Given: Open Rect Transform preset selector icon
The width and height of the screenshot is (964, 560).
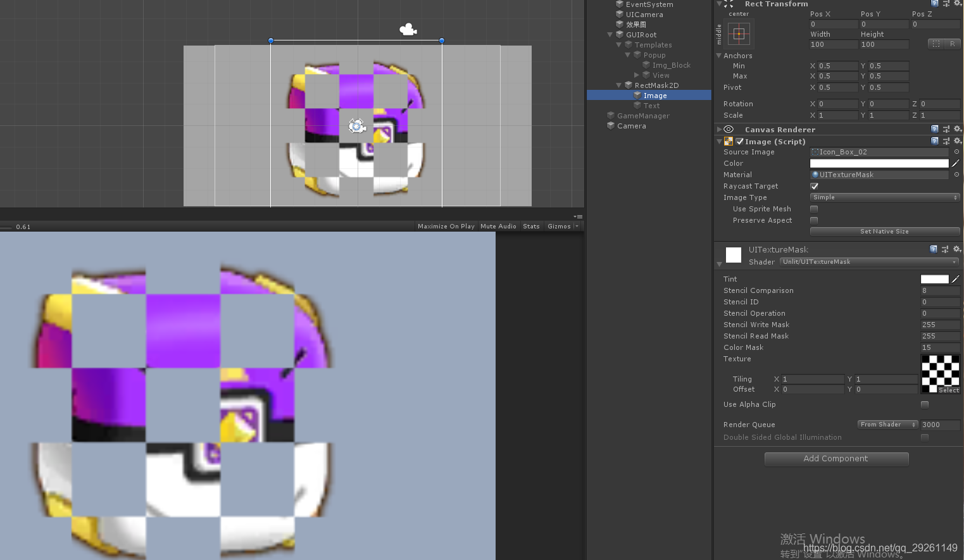Looking at the screenshot, I should click(x=946, y=4).
